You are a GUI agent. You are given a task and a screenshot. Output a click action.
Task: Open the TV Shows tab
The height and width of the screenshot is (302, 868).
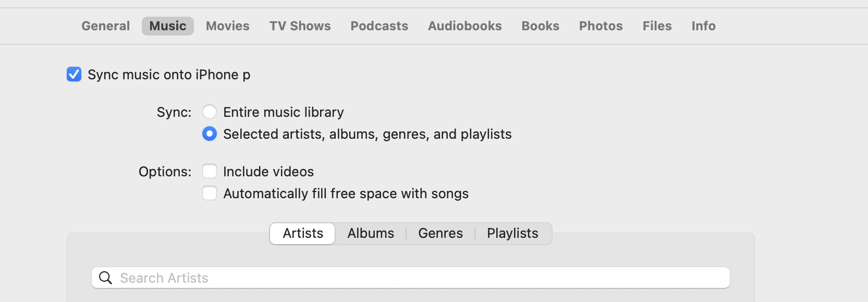(300, 26)
